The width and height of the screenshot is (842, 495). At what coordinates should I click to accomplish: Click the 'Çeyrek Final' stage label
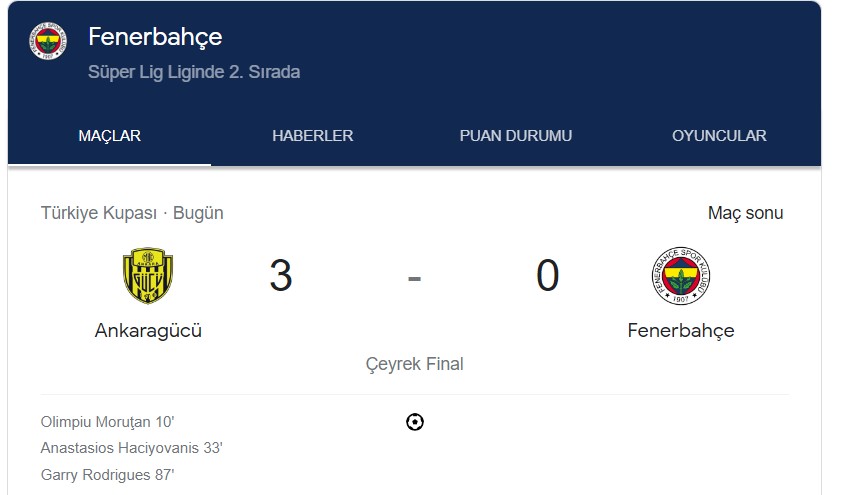point(415,364)
